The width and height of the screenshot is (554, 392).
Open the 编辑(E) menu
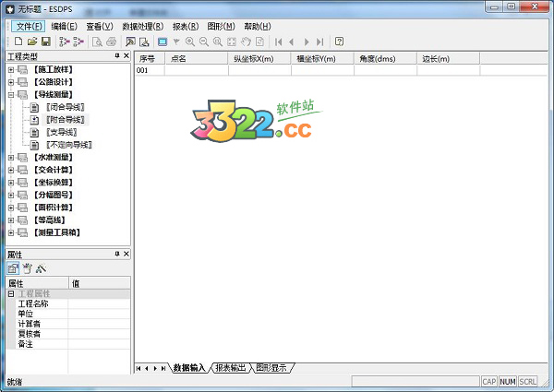(x=64, y=27)
